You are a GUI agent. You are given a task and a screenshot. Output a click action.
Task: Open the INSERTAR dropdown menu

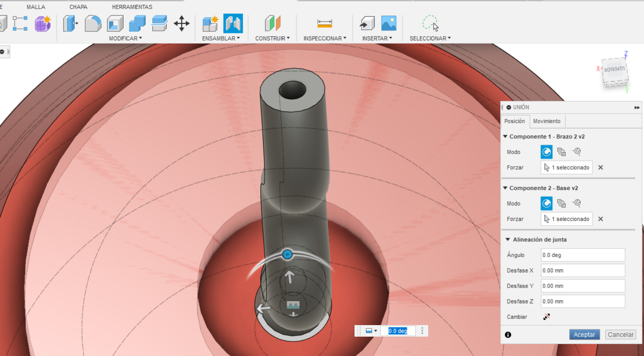(x=377, y=38)
